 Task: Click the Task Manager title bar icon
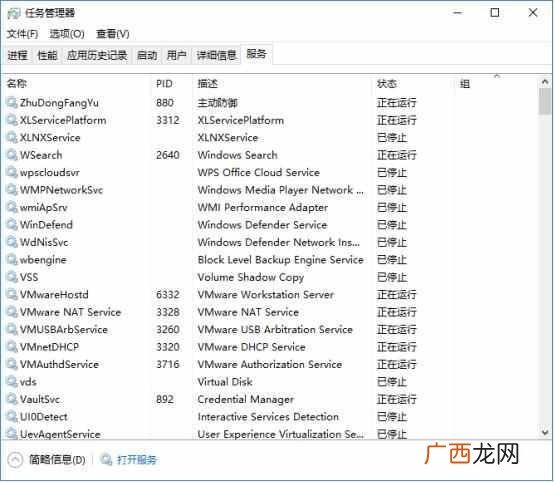[x=14, y=13]
